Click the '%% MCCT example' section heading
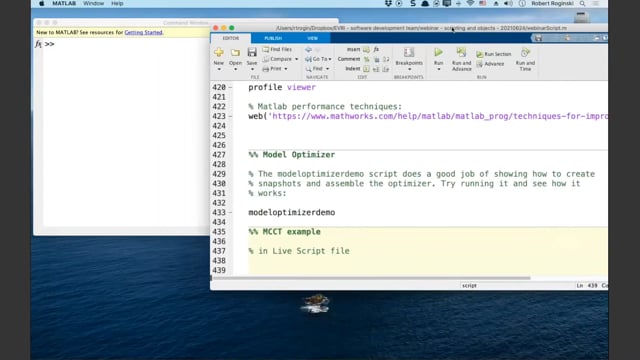 pos(284,232)
